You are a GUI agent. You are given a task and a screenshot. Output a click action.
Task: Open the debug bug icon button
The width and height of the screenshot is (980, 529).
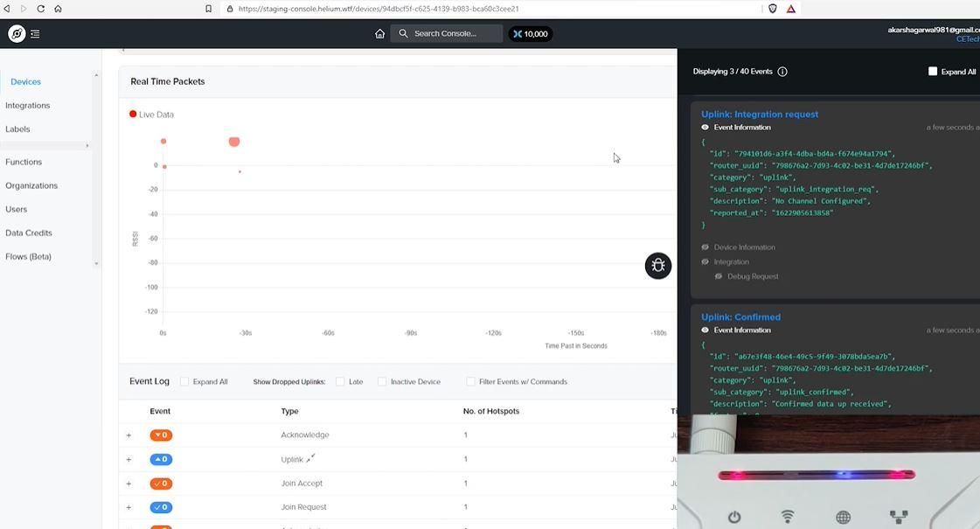pyautogui.click(x=658, y=266)
